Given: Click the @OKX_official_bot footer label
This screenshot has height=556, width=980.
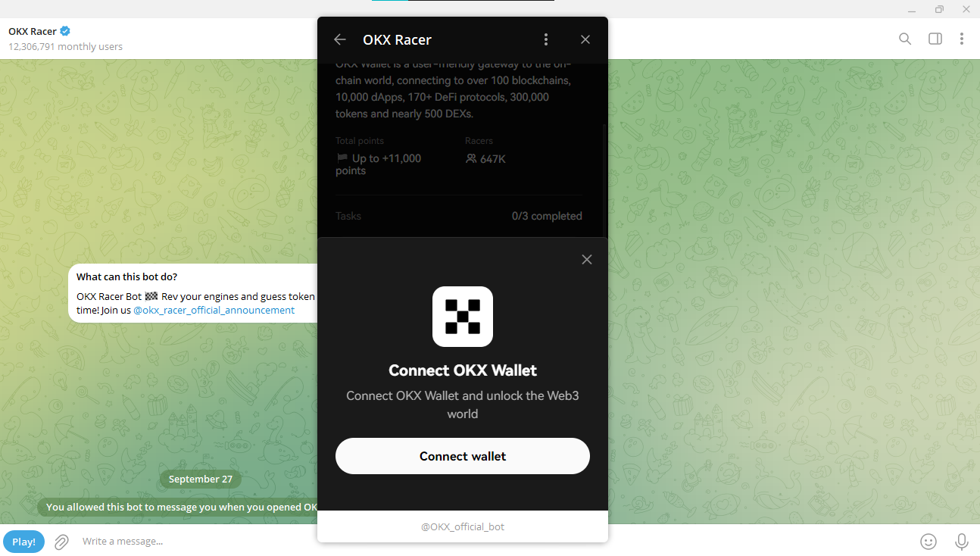Looking at the screenshot, I should coord(462,526).
